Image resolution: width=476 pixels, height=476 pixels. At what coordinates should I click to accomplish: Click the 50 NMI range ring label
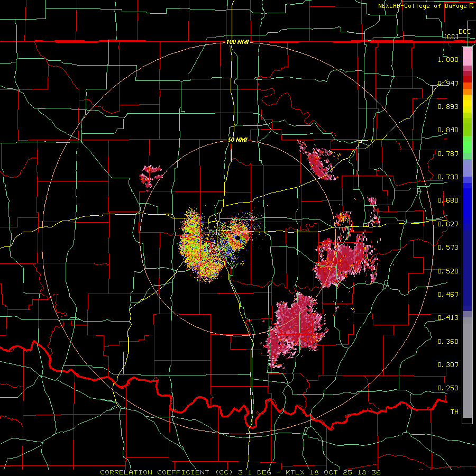[237, 140]
